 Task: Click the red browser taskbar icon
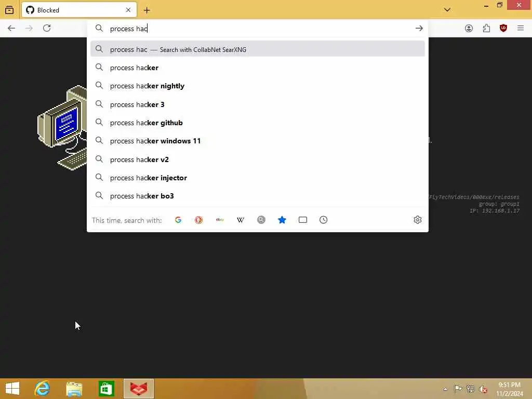click(138, 389)
